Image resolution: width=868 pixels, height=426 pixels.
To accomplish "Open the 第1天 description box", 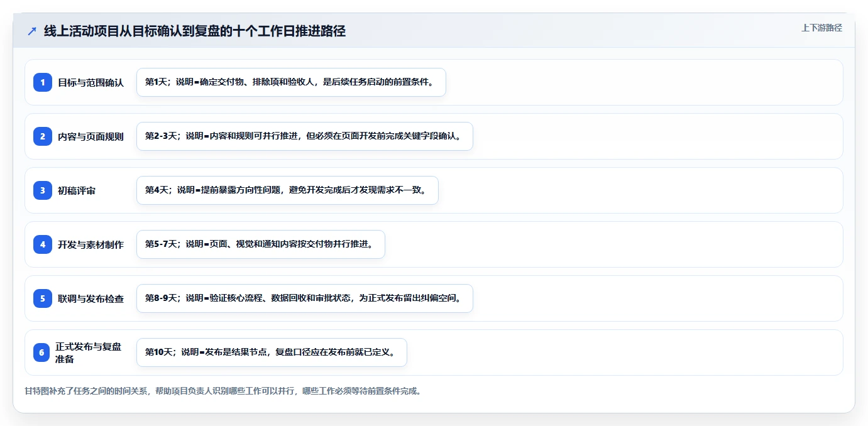I will (x=291, y=82).
